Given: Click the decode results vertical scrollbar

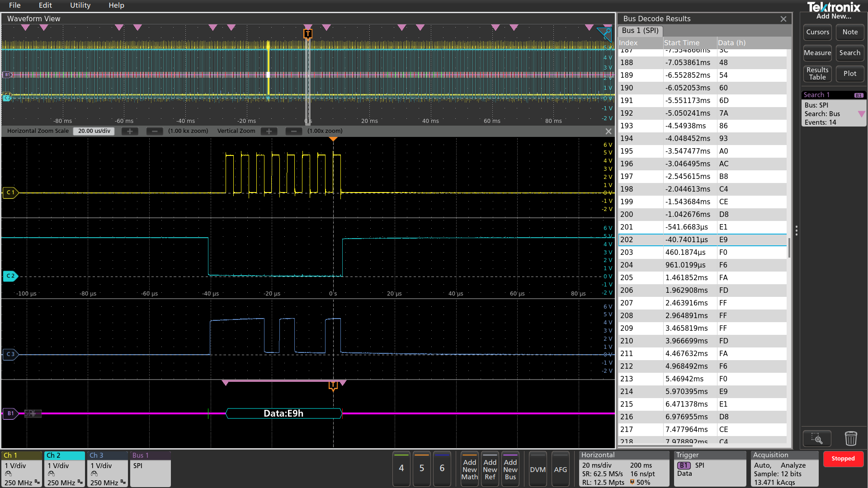Looking at the screenshot, I should (789, 248).
